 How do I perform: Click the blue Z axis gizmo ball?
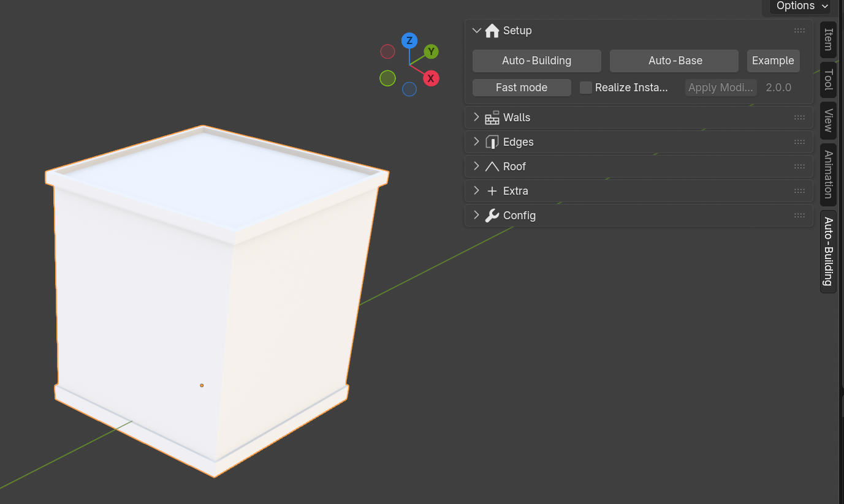[x=409, y=41]
